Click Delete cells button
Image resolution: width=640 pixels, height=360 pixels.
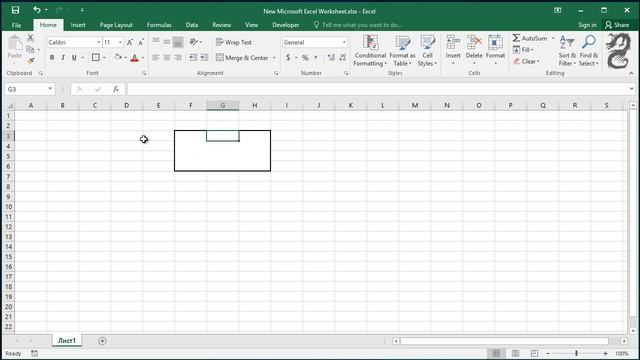pos(474,50)
